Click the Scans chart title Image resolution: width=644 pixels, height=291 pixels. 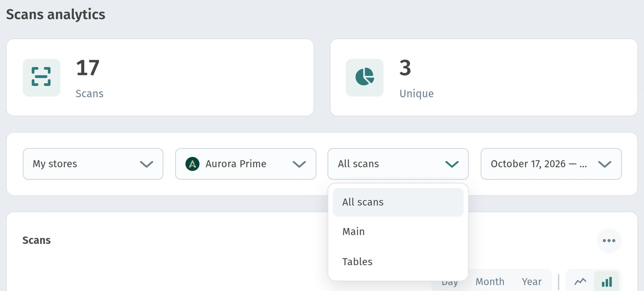click(x=36, y=240)
